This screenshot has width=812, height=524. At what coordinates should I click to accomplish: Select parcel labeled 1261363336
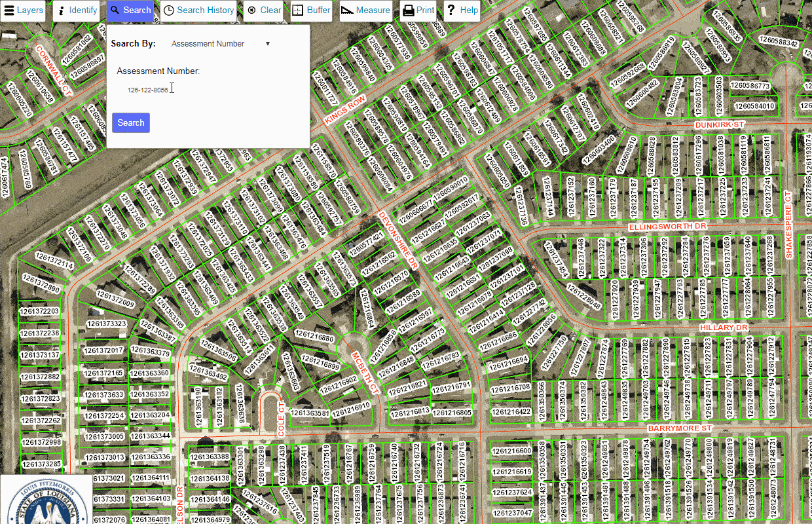(151, 457)
